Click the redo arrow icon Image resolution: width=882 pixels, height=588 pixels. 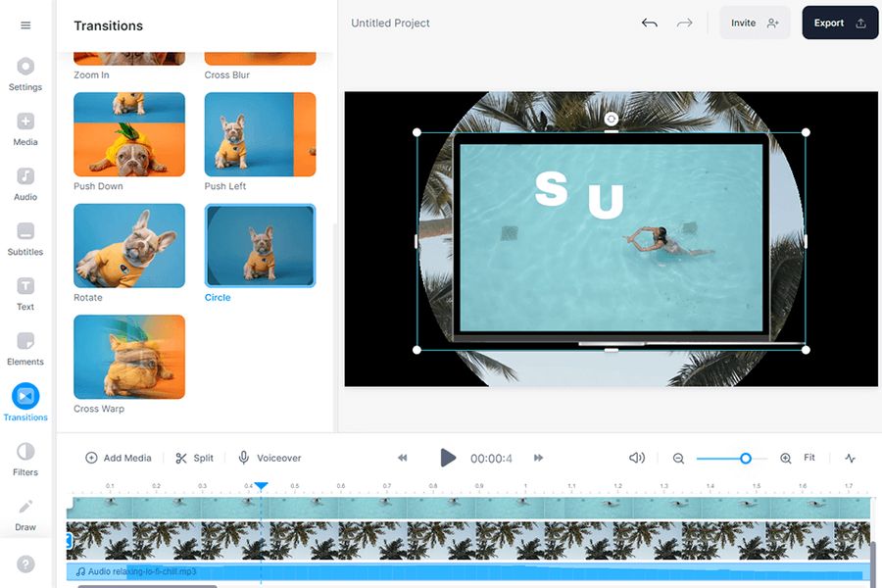coord(684,23)
